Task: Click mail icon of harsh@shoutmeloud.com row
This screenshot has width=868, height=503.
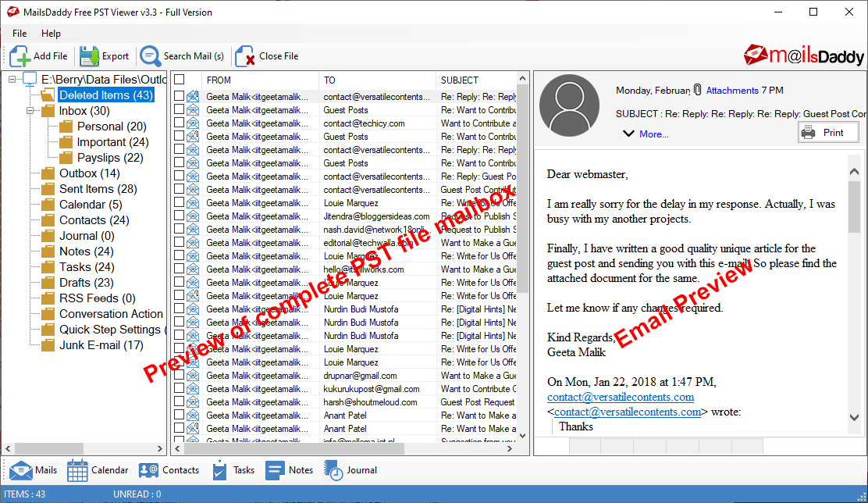Action: point(193,402)
